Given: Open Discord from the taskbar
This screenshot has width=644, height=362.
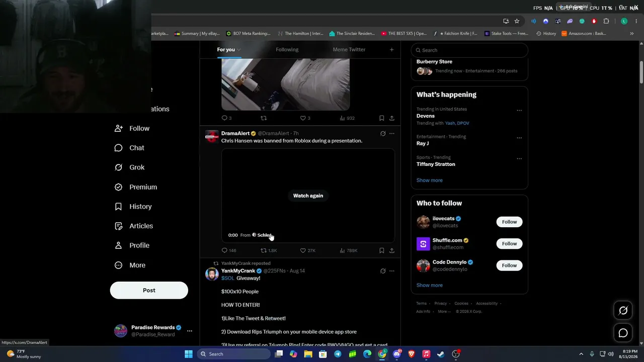Looking at the screenshot, I should 396,354.
